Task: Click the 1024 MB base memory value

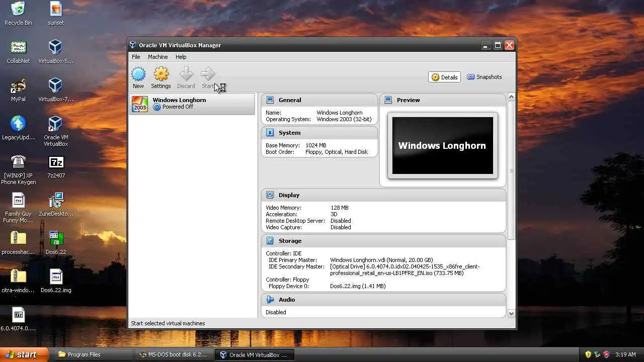Action: click(x=316, y=145)
